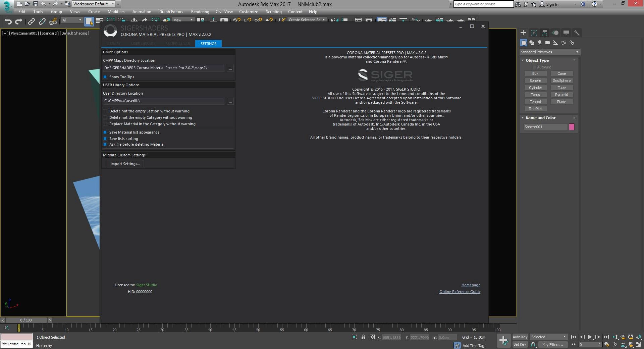644x349 pixels.
Task: Select the Select and Link tool
Action: (31, 22)
